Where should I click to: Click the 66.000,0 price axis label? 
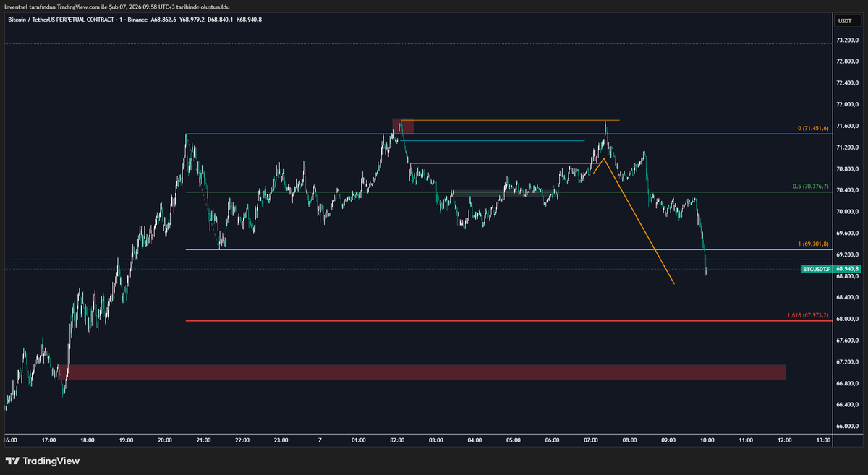[x=846, y=426]
